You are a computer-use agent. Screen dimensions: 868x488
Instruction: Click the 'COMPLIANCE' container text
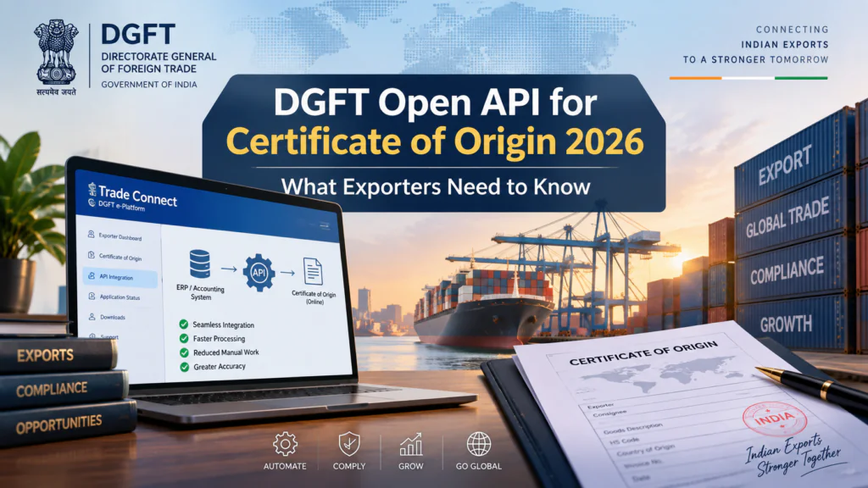pyautogui.click(x=787, y=270)
